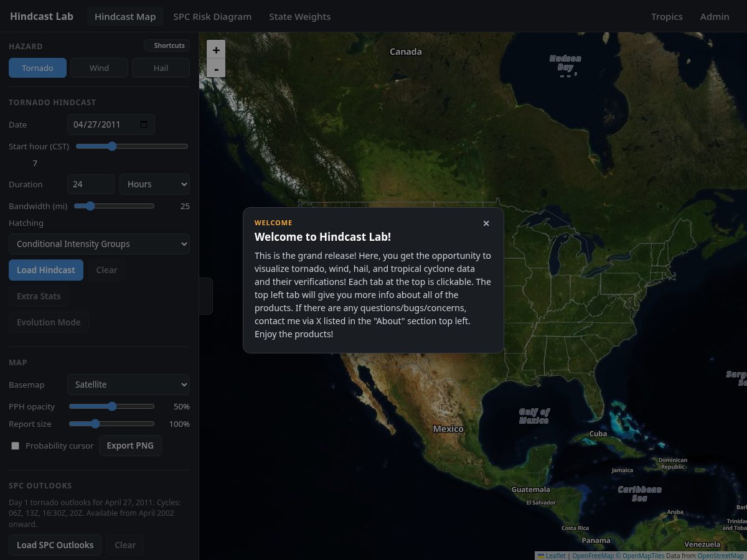Expand the Hatching Conditional Intensity Groups dropdown
Viewport: 747px width, 560px height.
99,244
